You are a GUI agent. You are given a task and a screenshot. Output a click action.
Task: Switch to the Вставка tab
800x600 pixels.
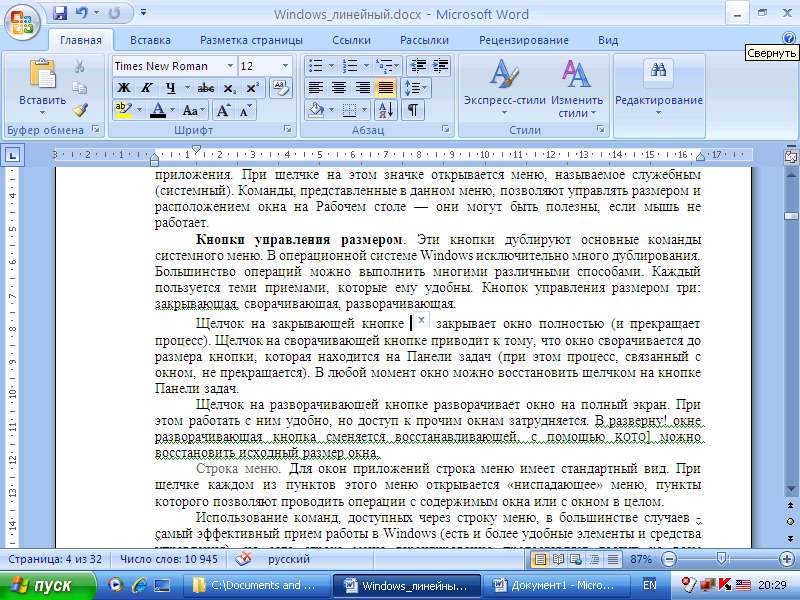tap(150, 40)
